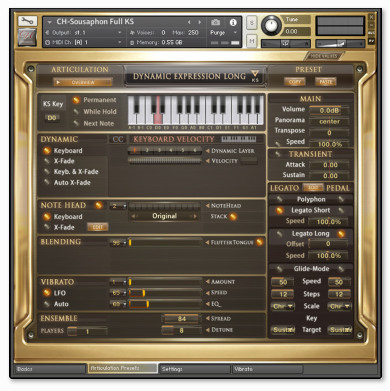The width and height of the screenshot is (390, 391).
Task: Click the Articulation Overview button
Action: coord(83,82)
